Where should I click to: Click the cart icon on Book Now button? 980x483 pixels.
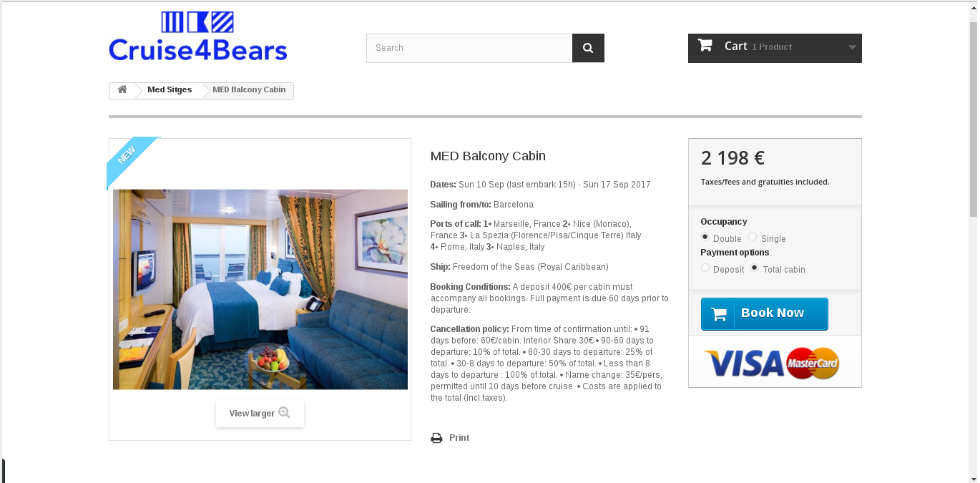(x=719, y=314)
